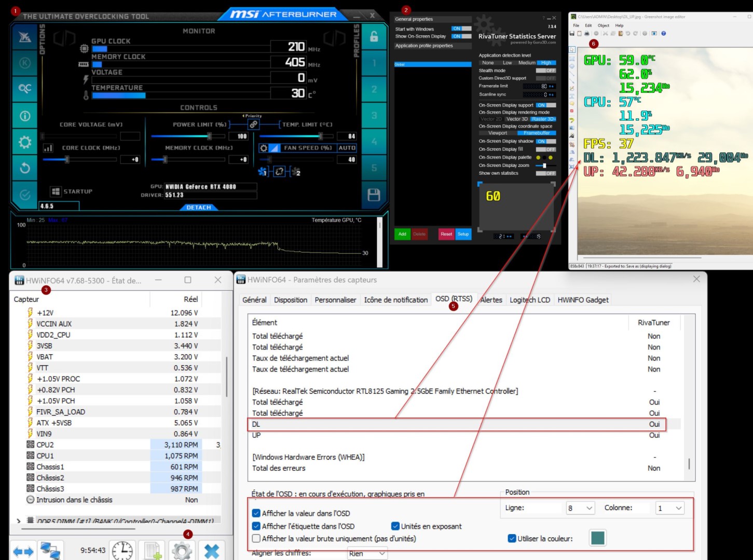Open the HWiNFO Gadget tab
This screenshot has width=753, height=560.
[x=583, y=300]
